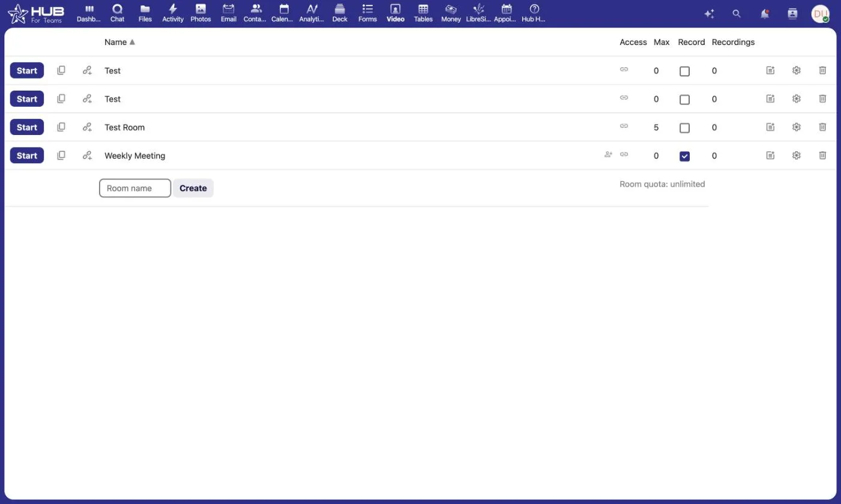Open the DU user avatar menu
The width and height of the screenshot is (841, 504).
(820, 13)
